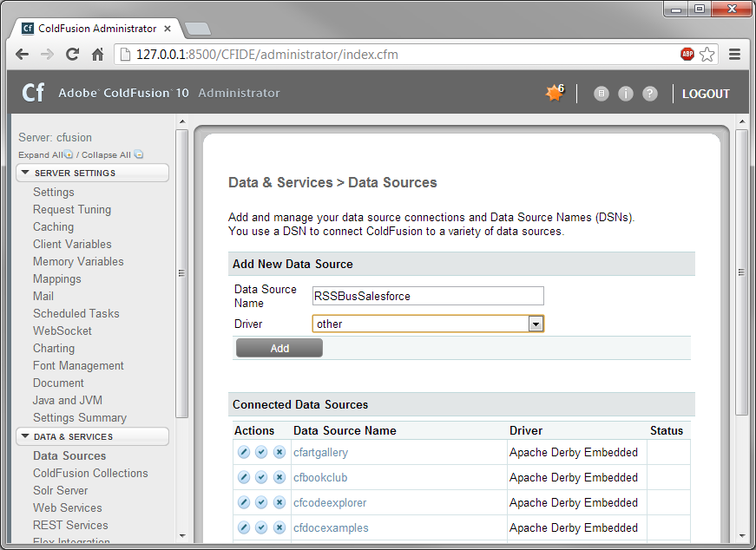
Task: Click the Data Source Name text field
Action: (x=427, y=296)
